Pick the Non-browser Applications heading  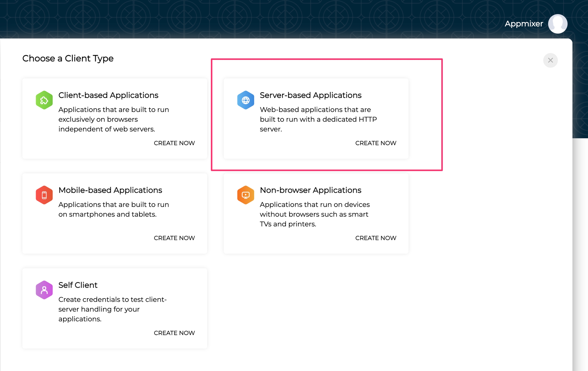[x=310, y=190]
